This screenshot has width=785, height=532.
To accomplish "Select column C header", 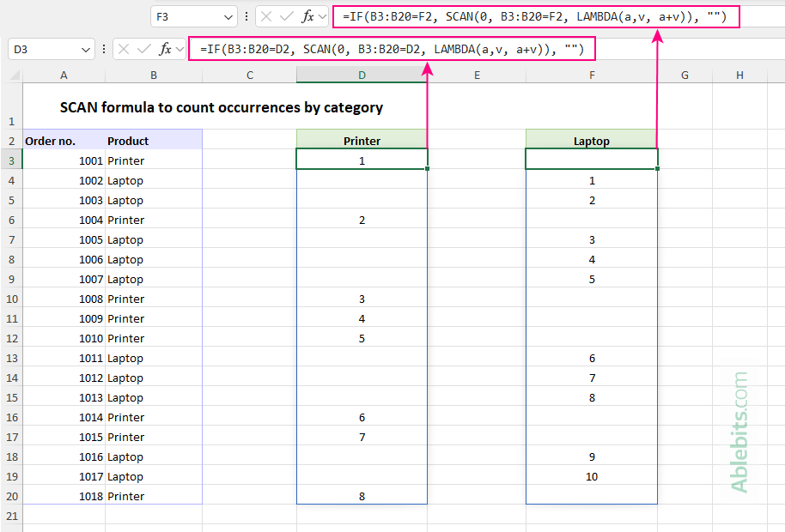I will [x=250, y=75].
